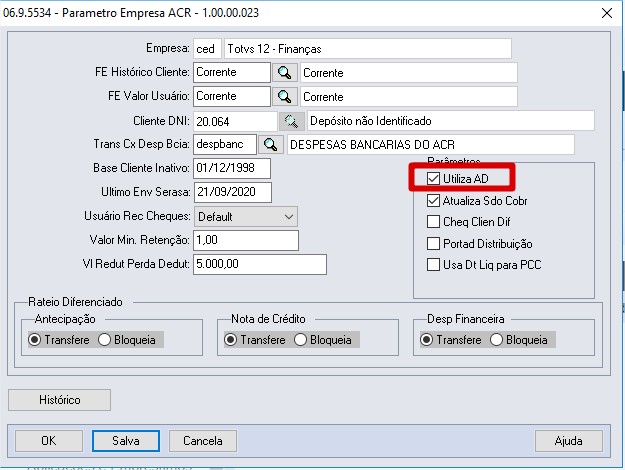
Task: Open FE Histórico Cliente lookup magnifier
Action: point(285,73)
